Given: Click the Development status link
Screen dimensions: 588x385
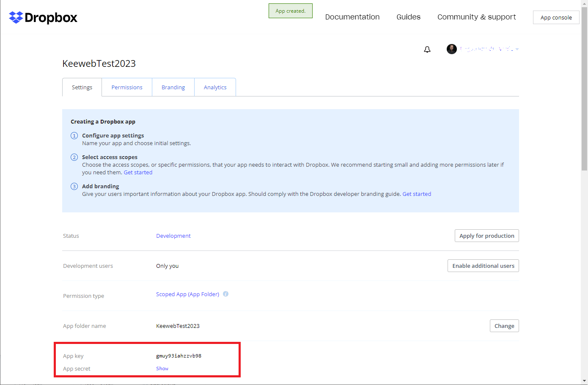Looking at the screenshot, I should point(173,236).
